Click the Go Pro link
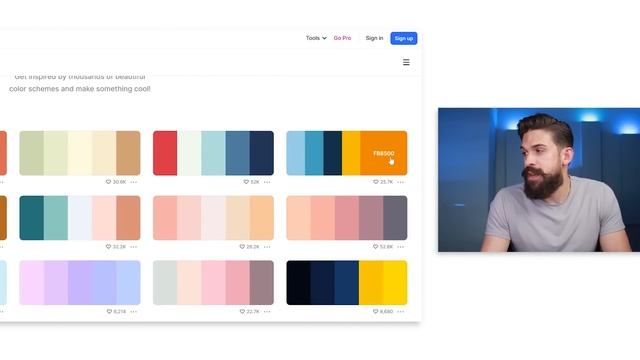The image size is (640, 360). (342, 38)
